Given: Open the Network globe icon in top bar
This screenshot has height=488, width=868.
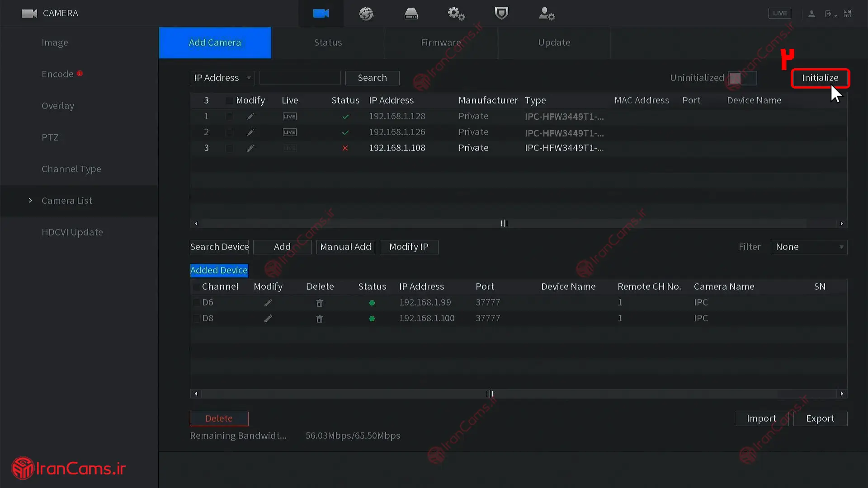Looking at the screenshot, I should coord(366,14).
